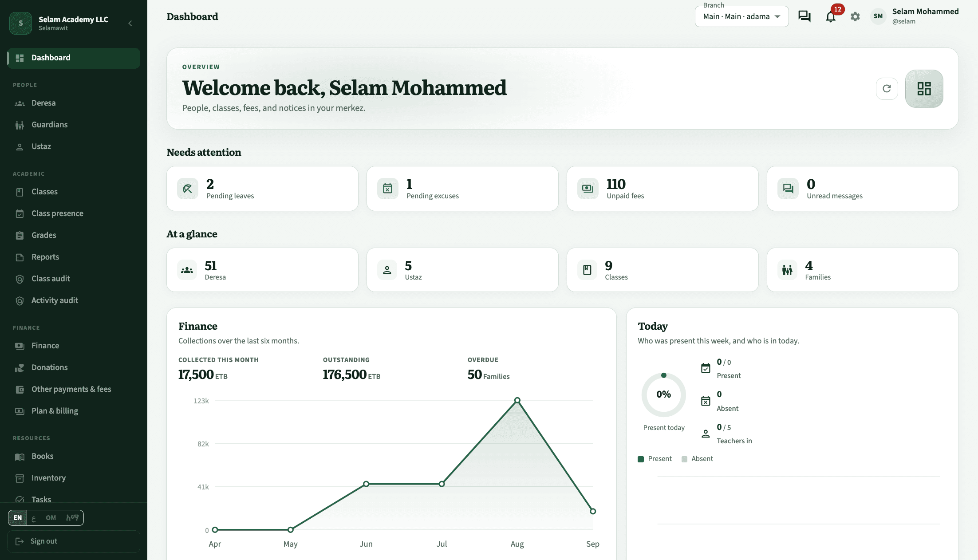This screenshot has width=978, height=560.
Task: Click the Families icon in At a glance
Action: (787, 270)
